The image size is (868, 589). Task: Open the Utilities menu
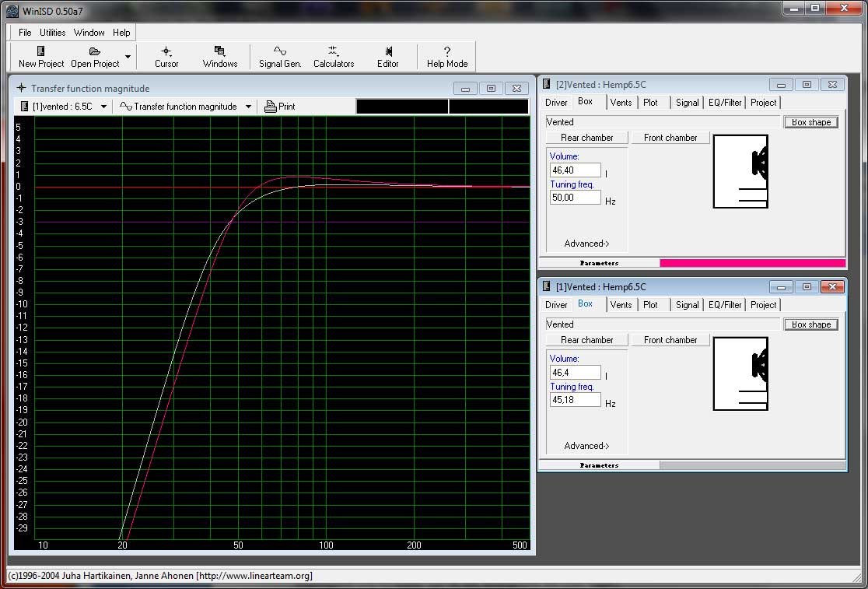[53, 33]
